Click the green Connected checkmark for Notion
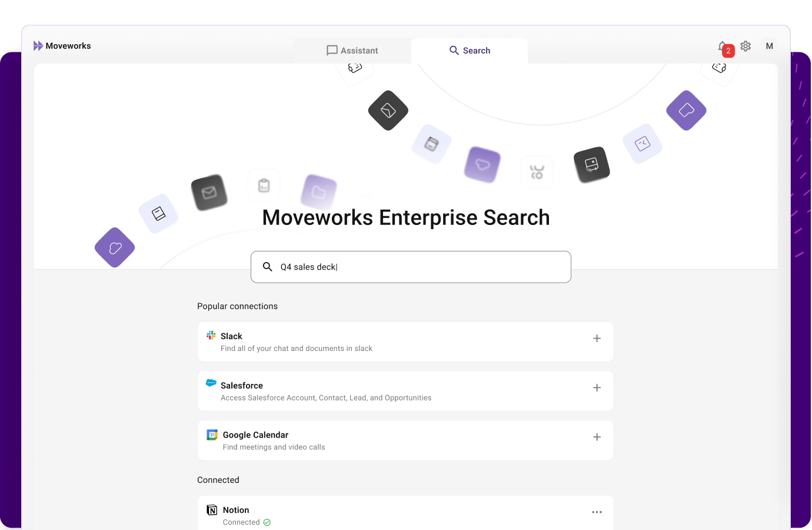Viewport: 812px width, 530px height. pos(267,522)
